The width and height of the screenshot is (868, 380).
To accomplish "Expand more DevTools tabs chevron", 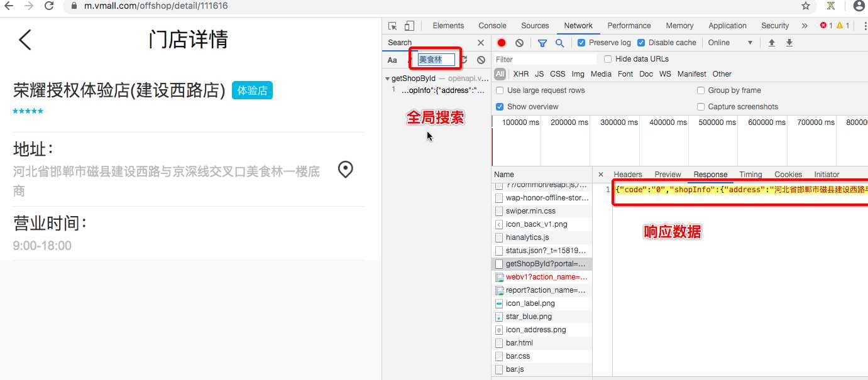I will click(805, 26).
